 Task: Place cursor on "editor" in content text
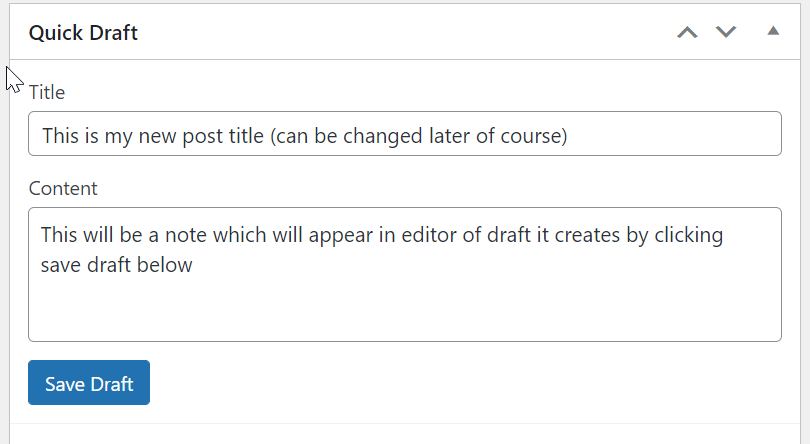(429, 235)
